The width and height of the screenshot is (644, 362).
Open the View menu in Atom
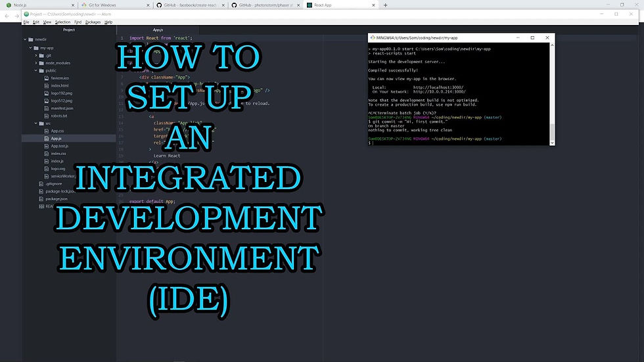pos(47,22)
